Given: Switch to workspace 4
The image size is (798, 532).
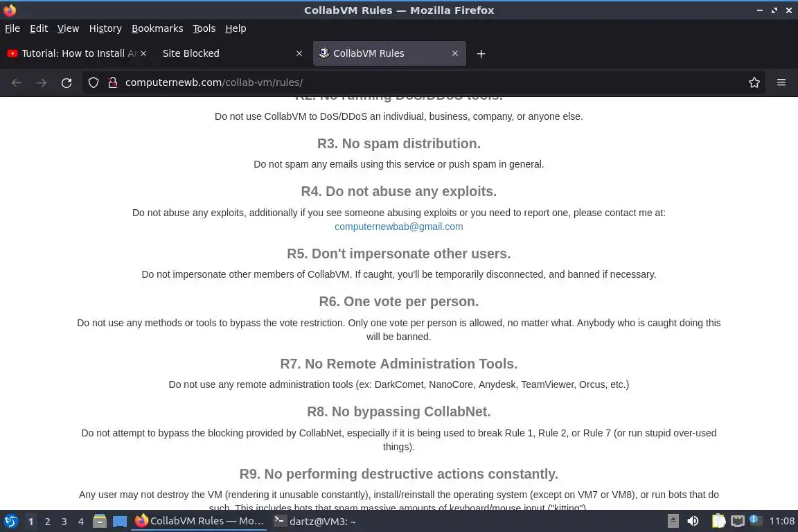Looking at the screenshot, I should (81, 522).
